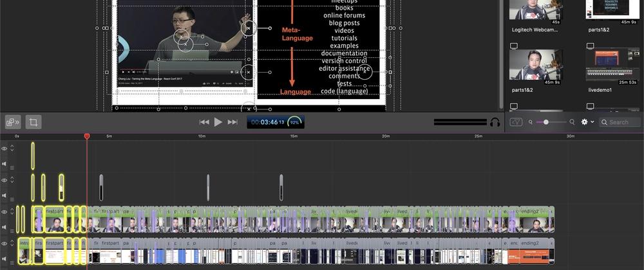Select the yellow-highlighted clip on the top track

pos(33,156)
